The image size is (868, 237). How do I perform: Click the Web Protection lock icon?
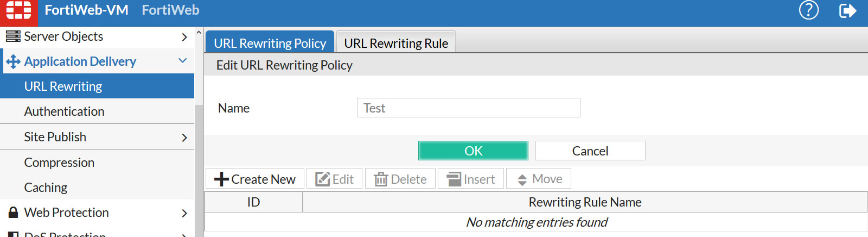pyautogui.click(x=14, y=212)
